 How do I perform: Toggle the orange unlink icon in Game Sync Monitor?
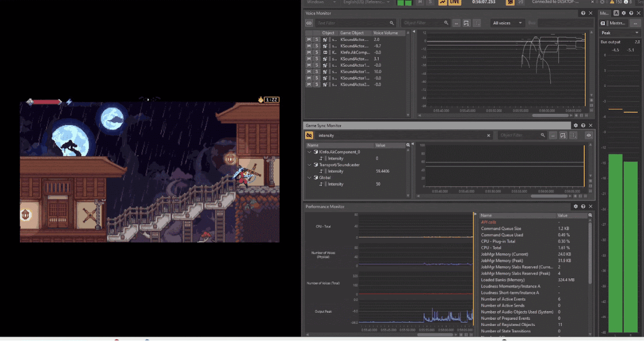pyautogui.click(x=309, y=135)
